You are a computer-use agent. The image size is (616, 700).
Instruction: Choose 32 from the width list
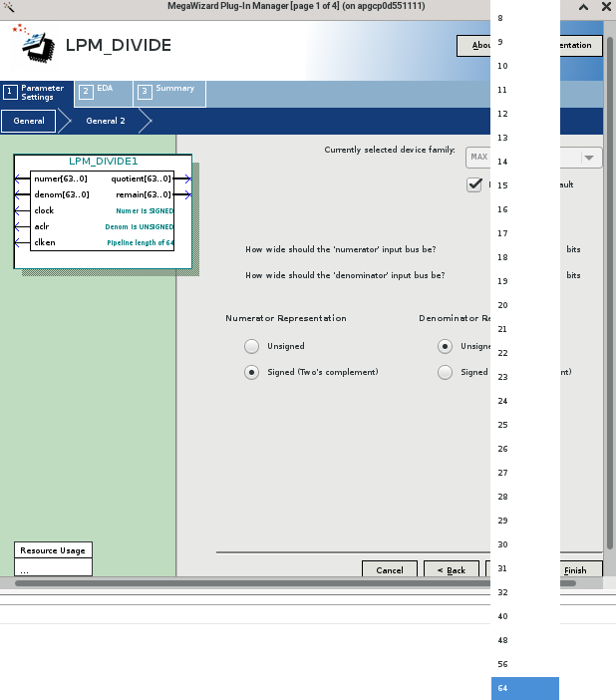click(525, 592)
